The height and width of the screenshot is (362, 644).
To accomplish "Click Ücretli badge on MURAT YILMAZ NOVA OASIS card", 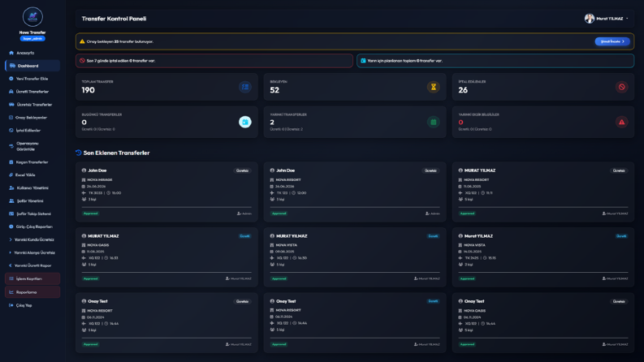I will coord(244,236).
